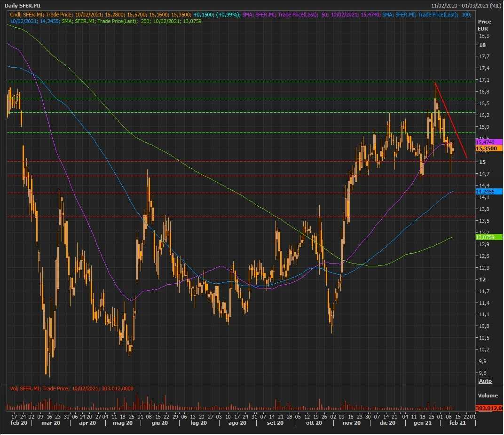
Task: Click the 18 price axis label
Action: tap(482, 45)
